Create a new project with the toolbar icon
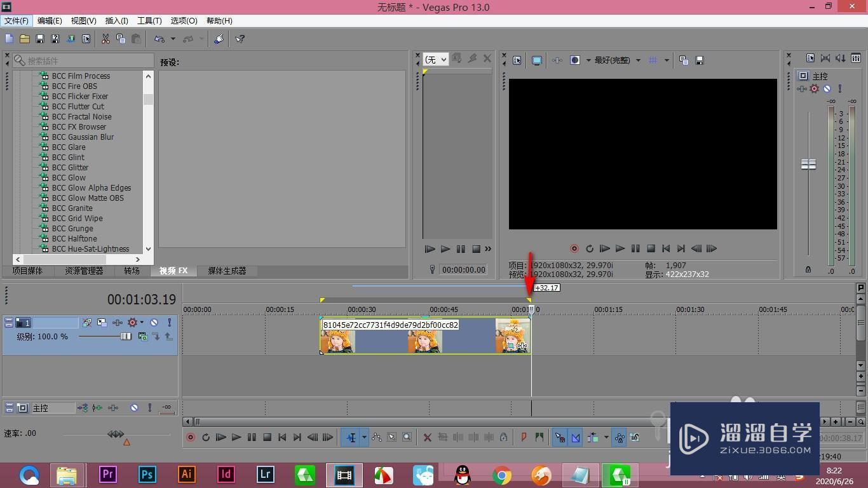 [x=10, y=39]
